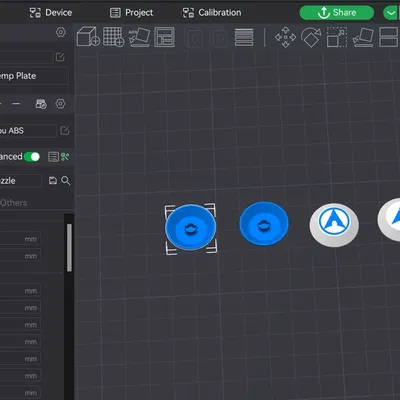Open the ABS filament dropdown
This screenshot has width=400, height=400.
point(28,131)
